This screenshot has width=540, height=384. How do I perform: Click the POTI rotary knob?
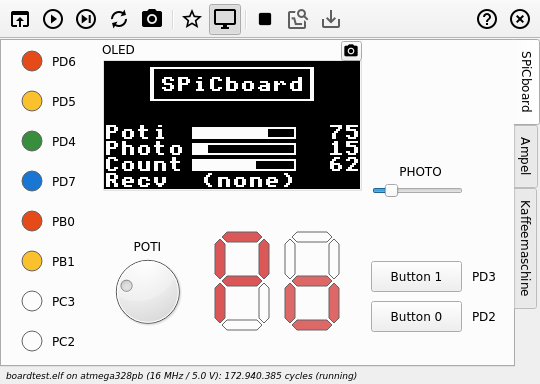[148, 291]
